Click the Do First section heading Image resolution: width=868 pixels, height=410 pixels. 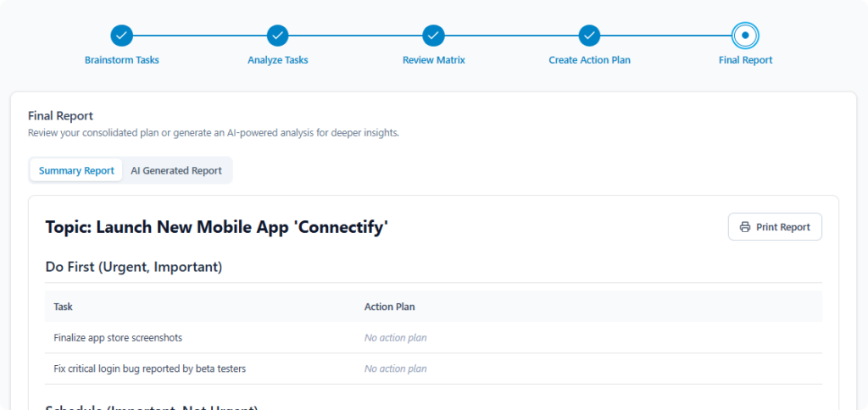coord(134,267)
